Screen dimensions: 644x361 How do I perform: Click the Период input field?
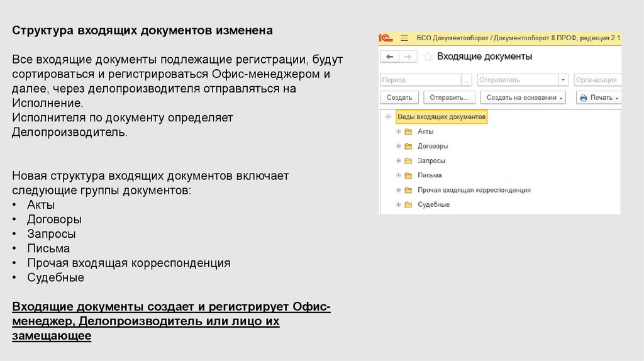(x=421, y=80)
